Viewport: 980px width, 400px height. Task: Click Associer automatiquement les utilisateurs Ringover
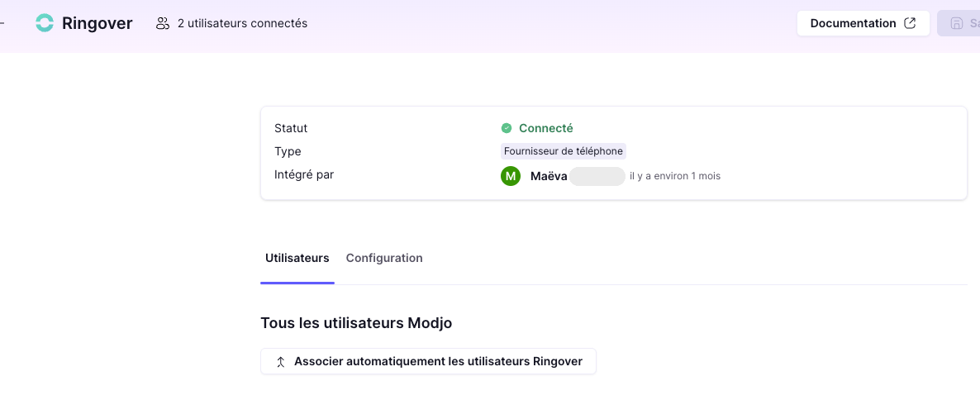[x=428, y=361]
